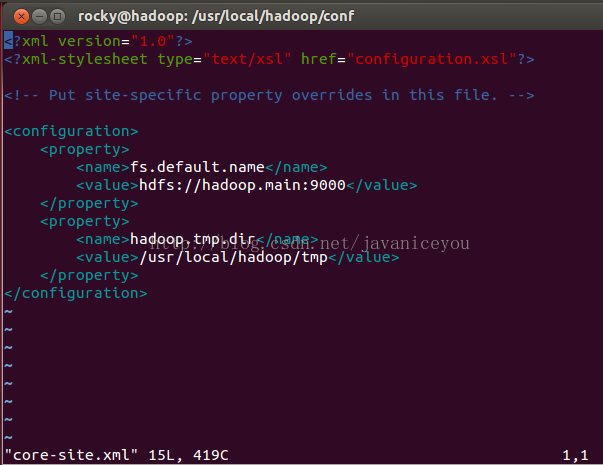The height and width of the screenshot is (465, 603).
Task: Click the /usr/local/hadoop/tmp value
Action: tap(233, 257)
